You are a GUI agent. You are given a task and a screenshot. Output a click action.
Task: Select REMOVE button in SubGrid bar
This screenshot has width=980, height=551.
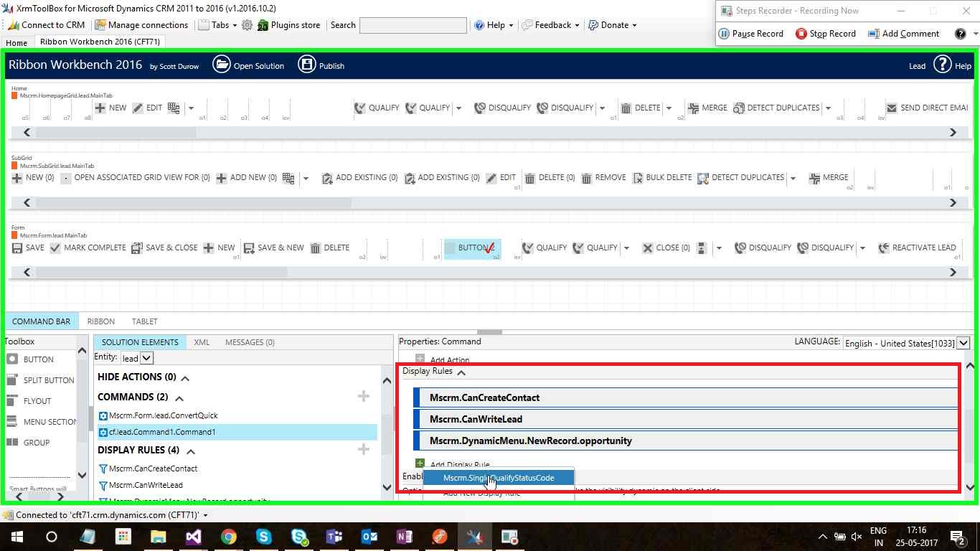pyautogui.click(x=603, y=178)
